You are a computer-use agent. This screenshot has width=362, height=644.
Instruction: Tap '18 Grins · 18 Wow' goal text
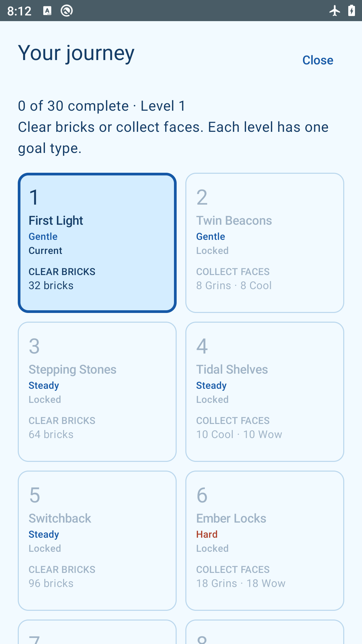pyautogui.click(x=241, y=583)
